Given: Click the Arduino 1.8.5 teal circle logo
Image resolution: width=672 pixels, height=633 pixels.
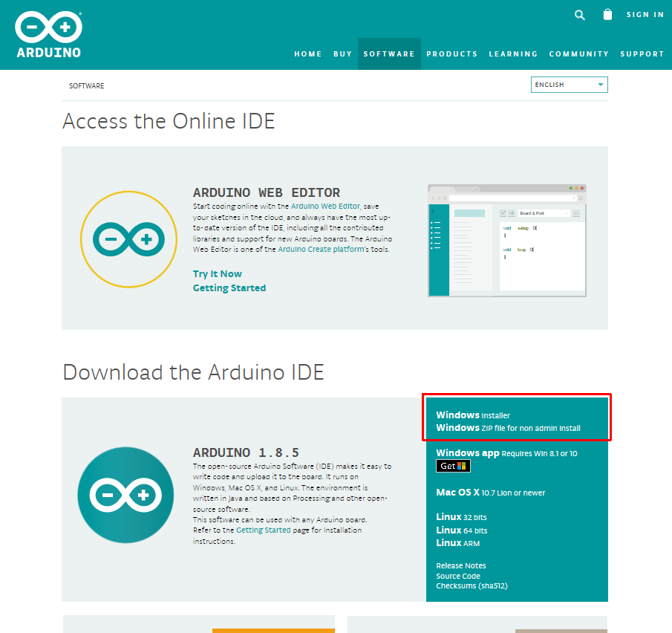Looking at the screenshot, I should coord(125,495).
